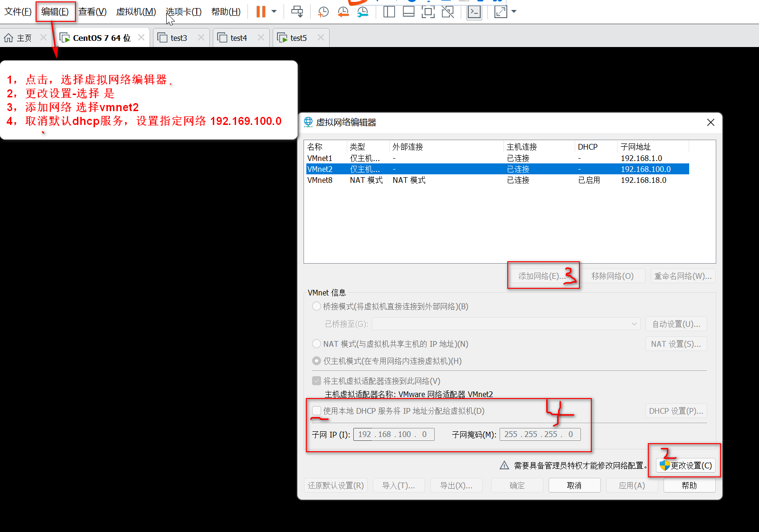Image resolution: width=759 pixels, height=532 pixels.
Task: Open the console view icon
Action: coord(474,12)
